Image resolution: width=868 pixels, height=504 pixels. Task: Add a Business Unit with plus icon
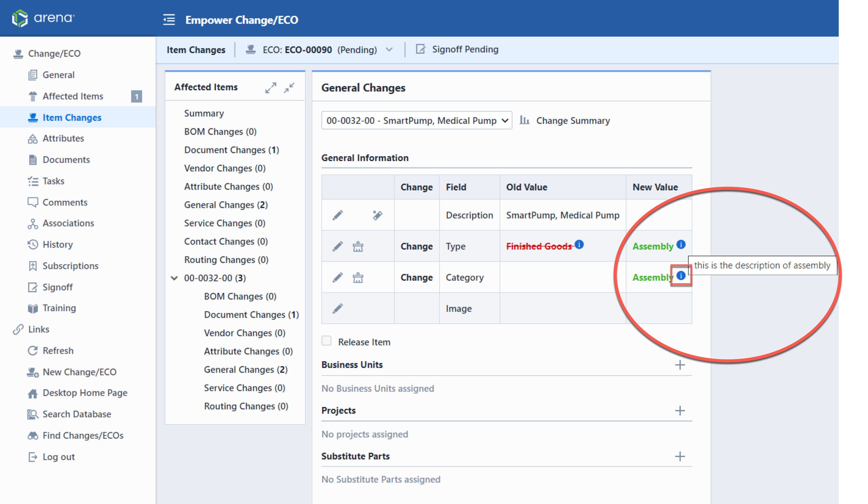pos(680,365)
